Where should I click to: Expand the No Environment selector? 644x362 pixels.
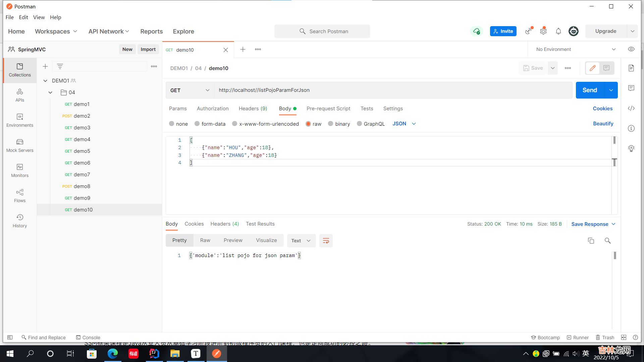point(576,49)
